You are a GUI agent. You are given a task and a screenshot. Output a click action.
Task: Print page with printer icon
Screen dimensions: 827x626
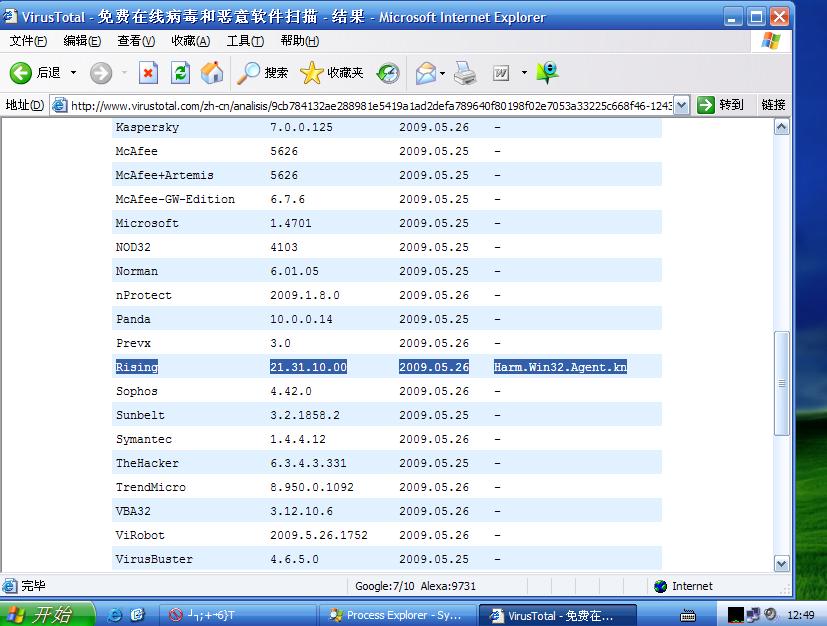pos(465,73)
